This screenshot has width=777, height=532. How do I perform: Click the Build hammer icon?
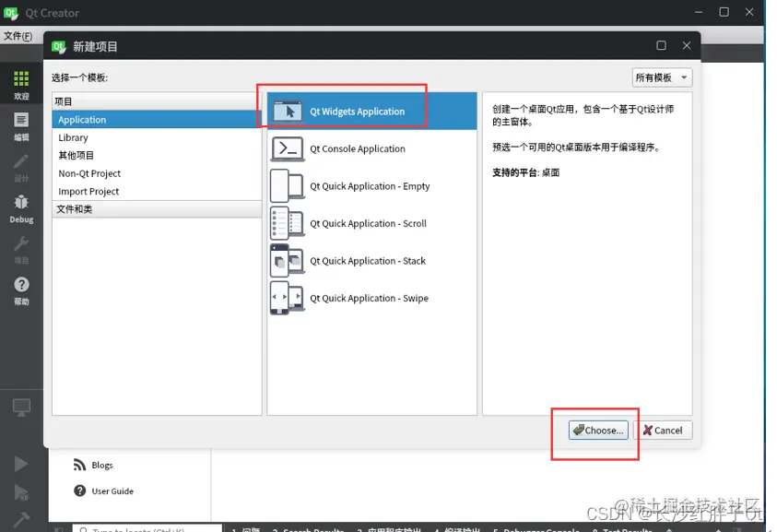[x=21, y=519]
